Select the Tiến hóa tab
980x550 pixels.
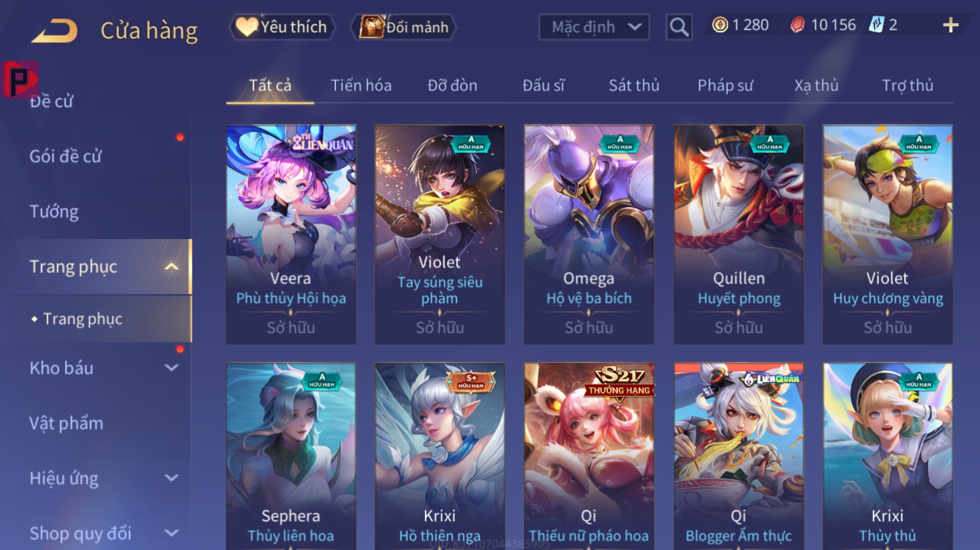(361, 85)
